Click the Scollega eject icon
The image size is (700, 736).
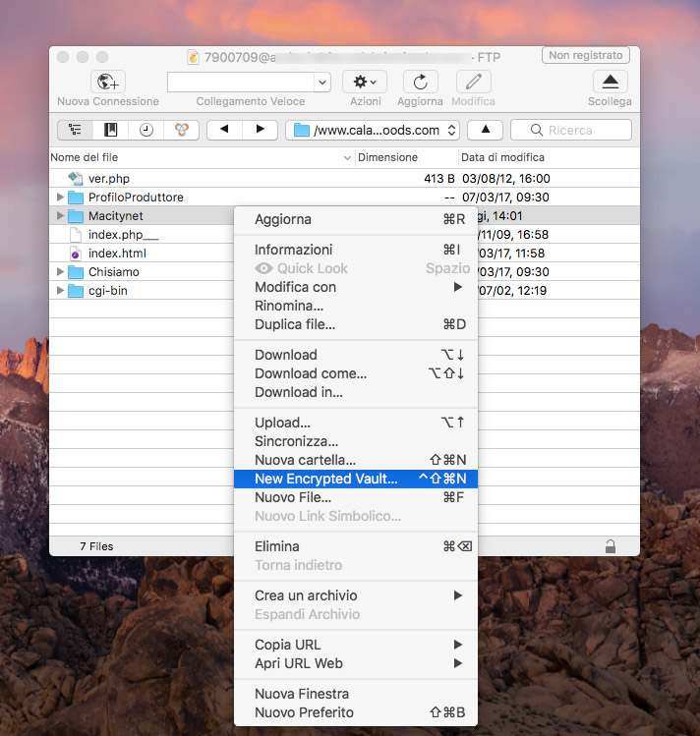pyautogui.click(x=610, y=83)
